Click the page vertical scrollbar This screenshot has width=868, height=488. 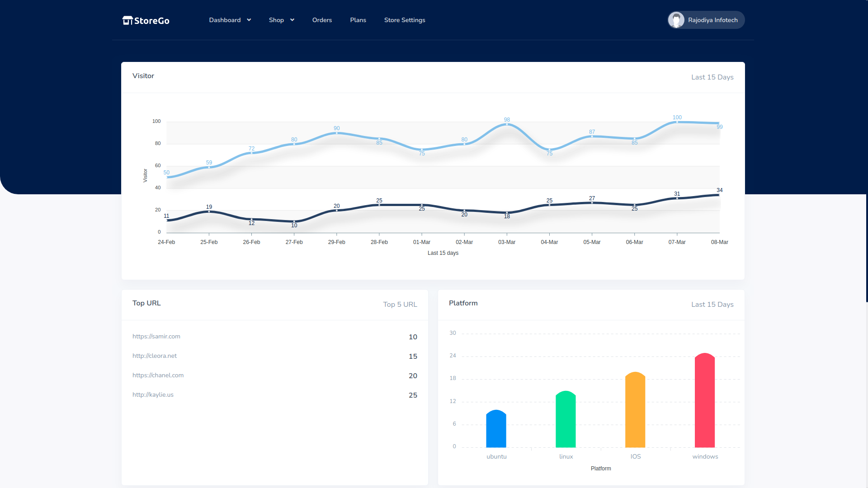pyautogui.click(x=867, y=151)
